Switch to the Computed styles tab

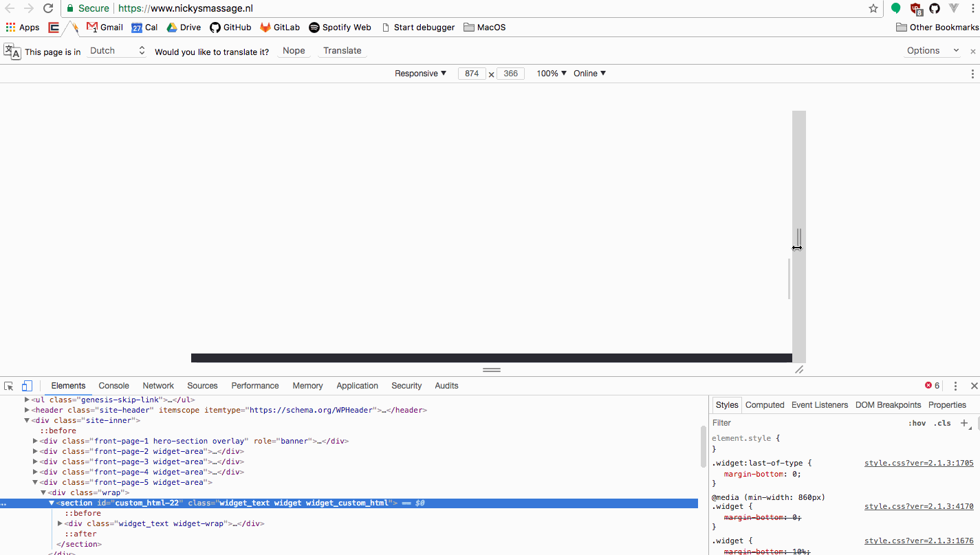[765, 405]
